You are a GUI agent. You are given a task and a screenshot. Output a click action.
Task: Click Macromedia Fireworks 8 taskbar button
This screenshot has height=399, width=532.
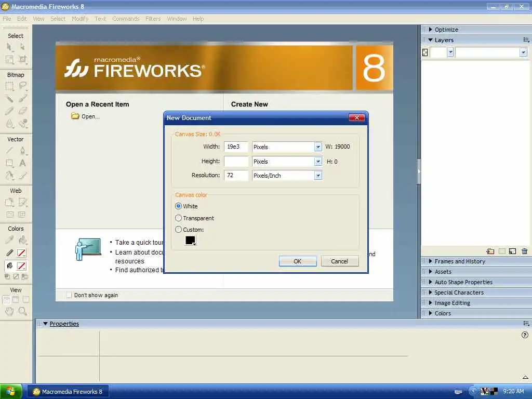(x=68, y=392)
